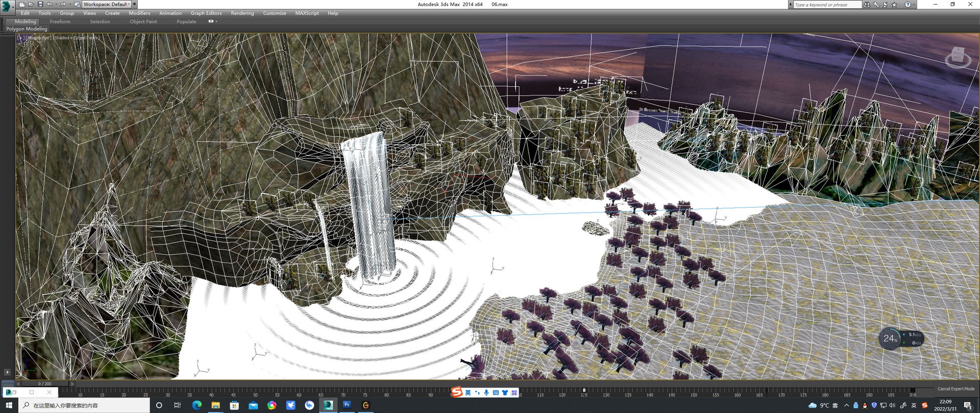Step the time slider forward one frame
This screenshot has width=980, height=413.
click(x=71, y=383)
